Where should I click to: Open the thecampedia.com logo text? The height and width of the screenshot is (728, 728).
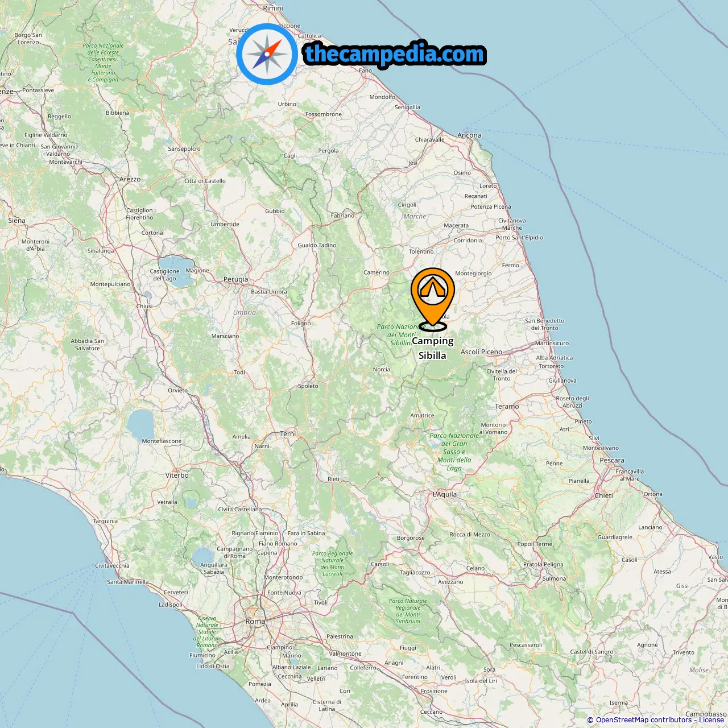[x=395, y=54]
